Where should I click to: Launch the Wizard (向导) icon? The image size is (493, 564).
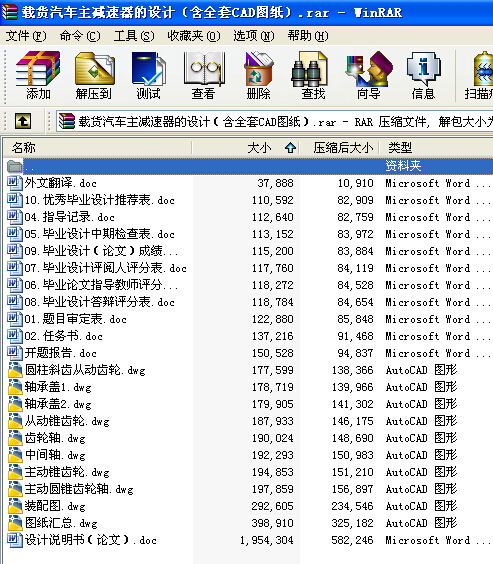(x=368, y=75)
